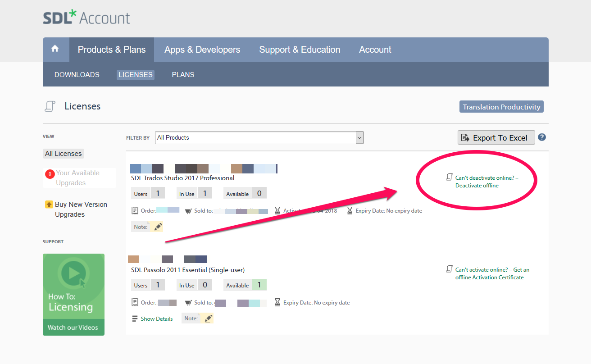This screenshot has height=364, width=591.
Task: Play the How To Licensing video
Action: 74,273
